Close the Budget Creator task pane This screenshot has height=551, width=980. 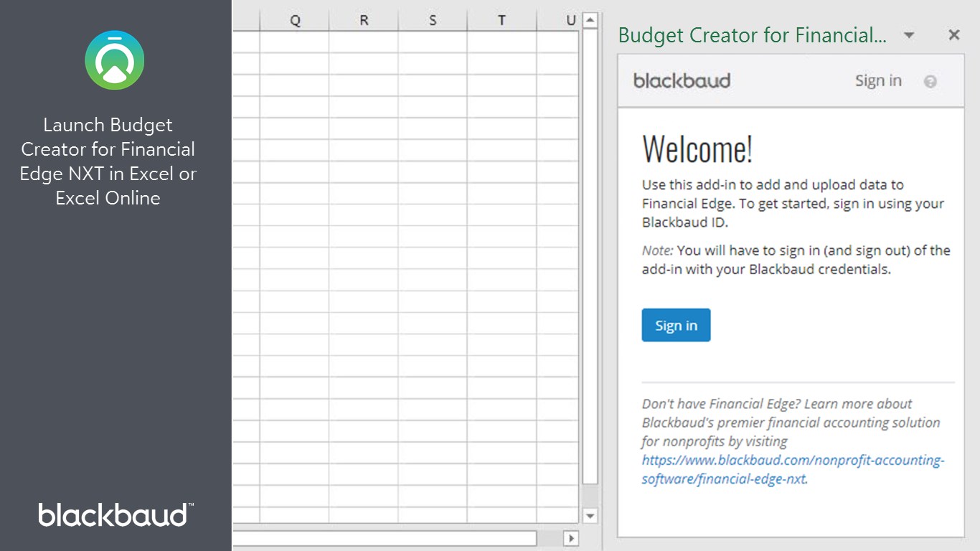(954, 34)
